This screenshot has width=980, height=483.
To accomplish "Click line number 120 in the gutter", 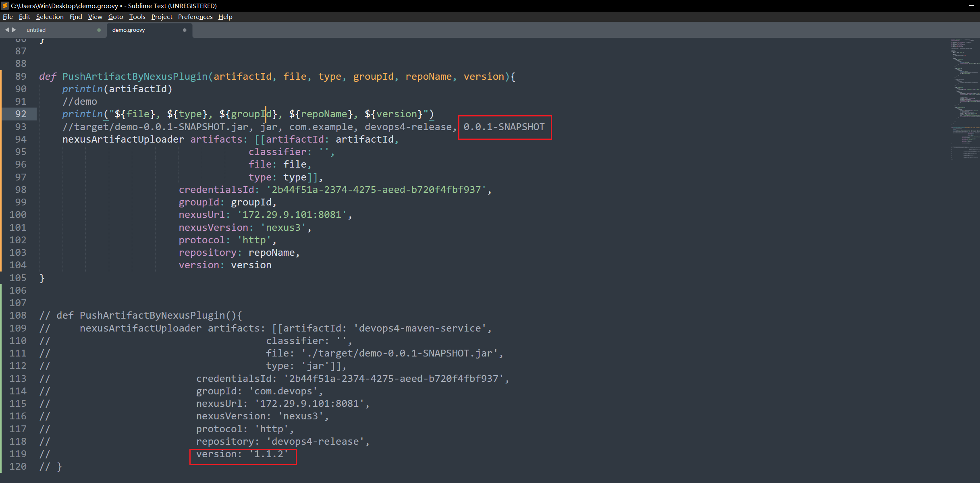I will 18,466.
